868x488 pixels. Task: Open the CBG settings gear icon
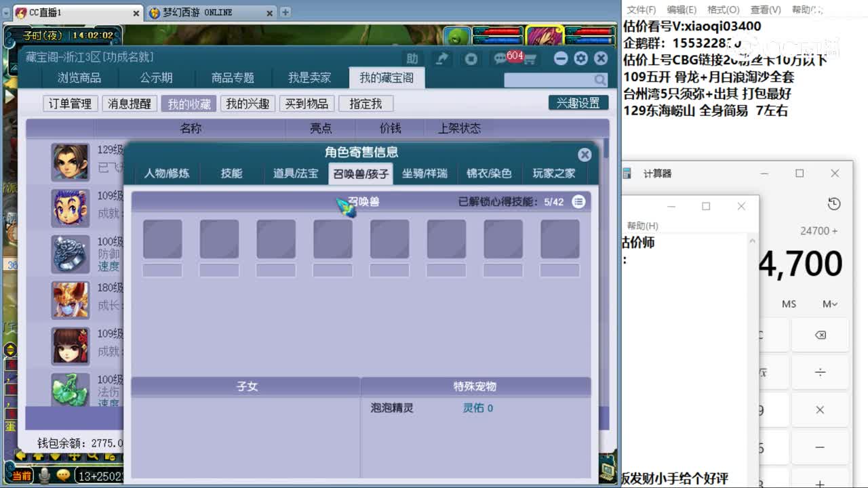pyautogui.click(x=580, y=59)
